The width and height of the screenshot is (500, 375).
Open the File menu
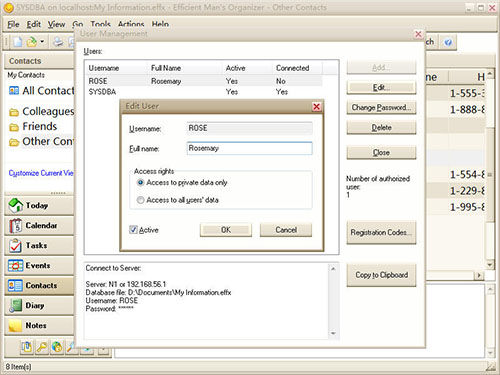tap(13, 24)
